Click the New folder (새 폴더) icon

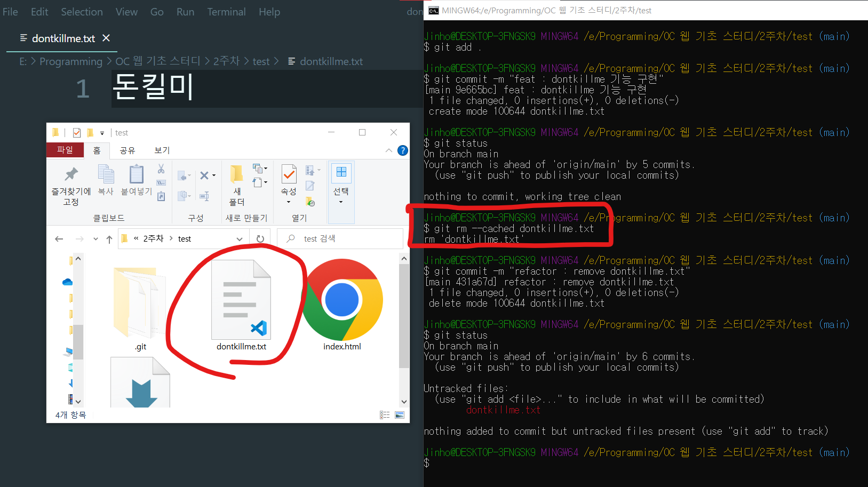pyautogui.click(x=237, y=174)
